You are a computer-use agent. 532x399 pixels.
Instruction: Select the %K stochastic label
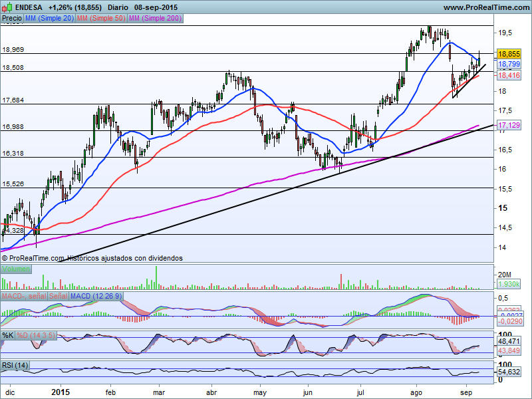point(8,336)
